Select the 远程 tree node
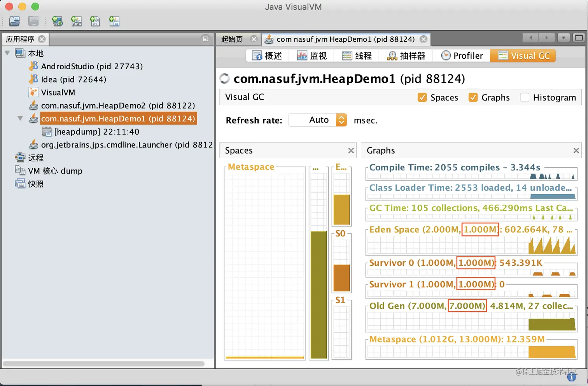Screen dimensions: 588x386 tap(36, 158)
